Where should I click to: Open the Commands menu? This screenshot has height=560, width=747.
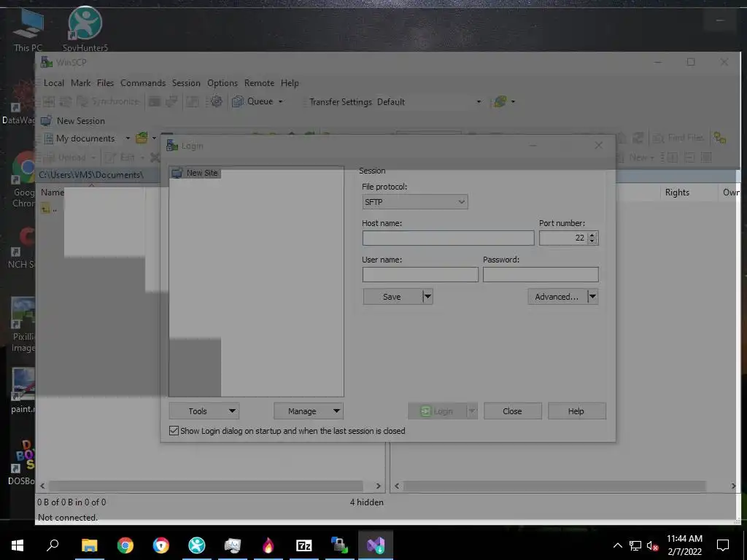pos(143,83)
